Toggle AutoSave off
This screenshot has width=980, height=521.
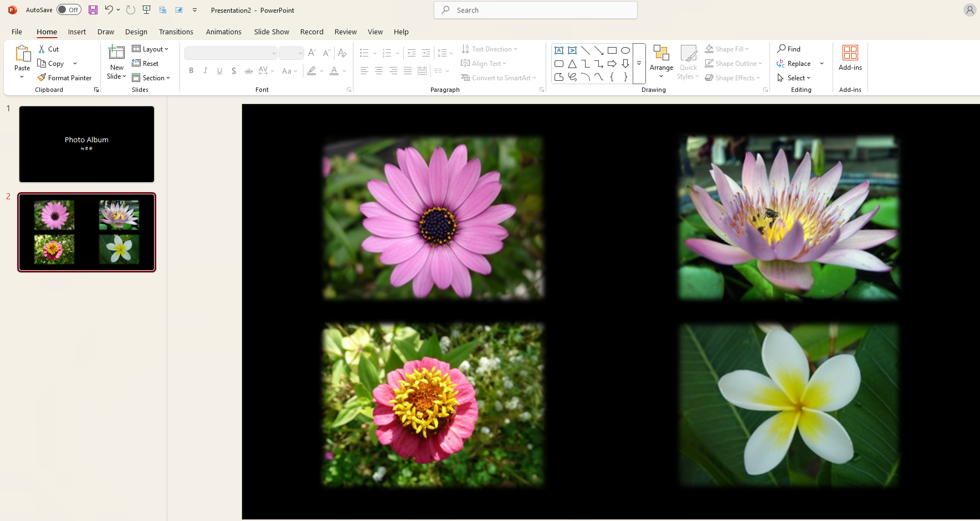click(69, 9)
